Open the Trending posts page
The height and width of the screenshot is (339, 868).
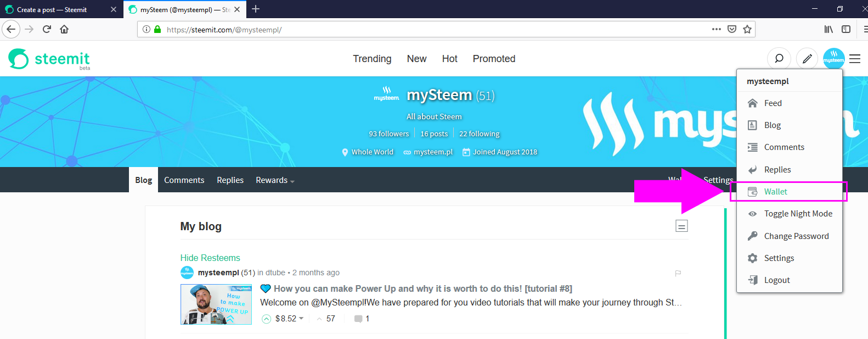[x=372, y=59]
